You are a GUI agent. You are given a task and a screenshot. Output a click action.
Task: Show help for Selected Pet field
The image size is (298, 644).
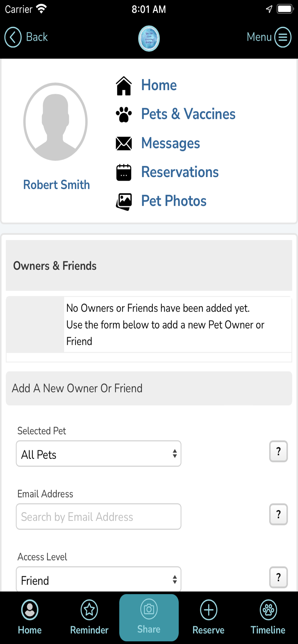pos(278,451)
